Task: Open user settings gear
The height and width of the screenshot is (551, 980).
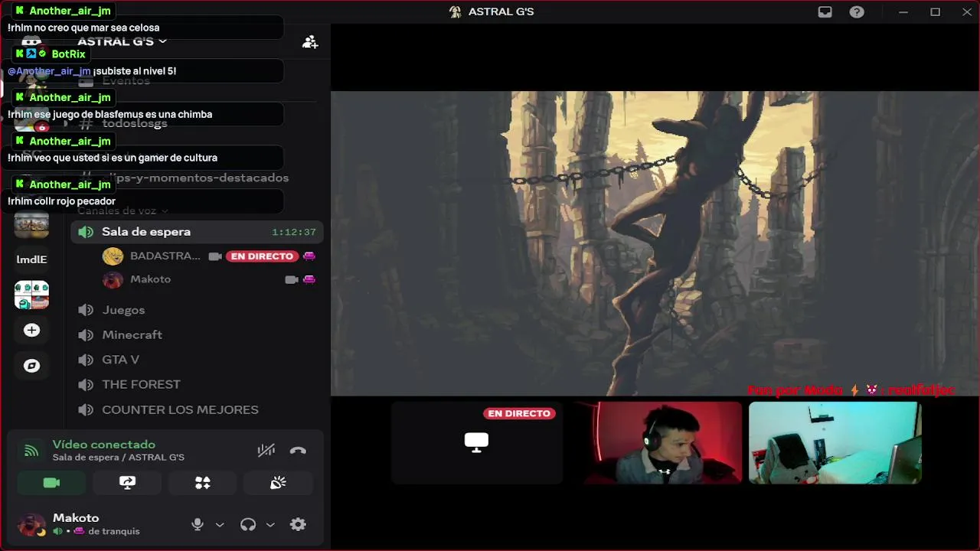Action: tap(298, 524)
